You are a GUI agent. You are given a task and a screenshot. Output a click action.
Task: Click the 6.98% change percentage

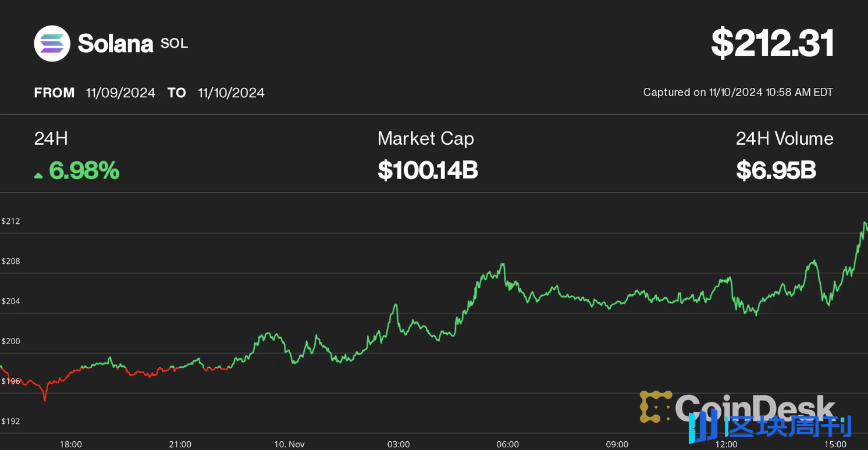(x=84, y=170)
